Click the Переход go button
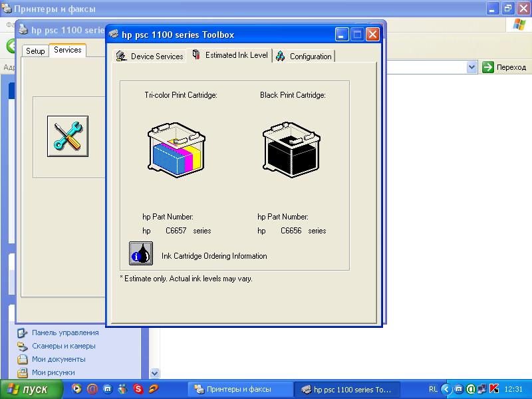The height and width of the screenshot is (399, 532). 505,67
